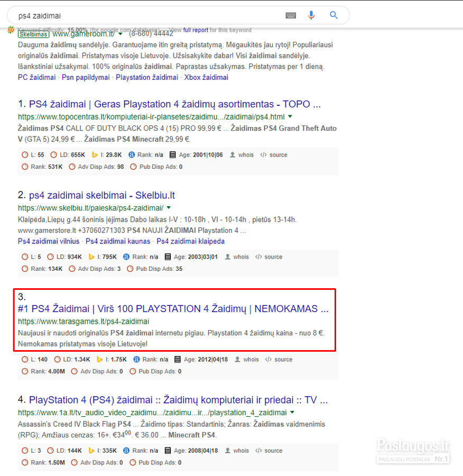Expand the 1a.lt URL dropdown arrow
Screen dimensions: 463x476
[292, 412]
